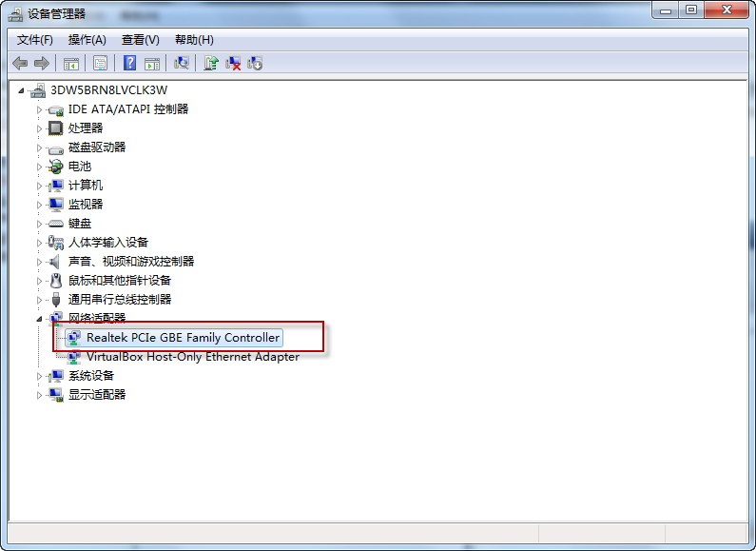This screenshot has width=756, height=551.
Task: Click the speaker icon for 声音、视频和游戏控制器
Action: (x=55, y=262)
